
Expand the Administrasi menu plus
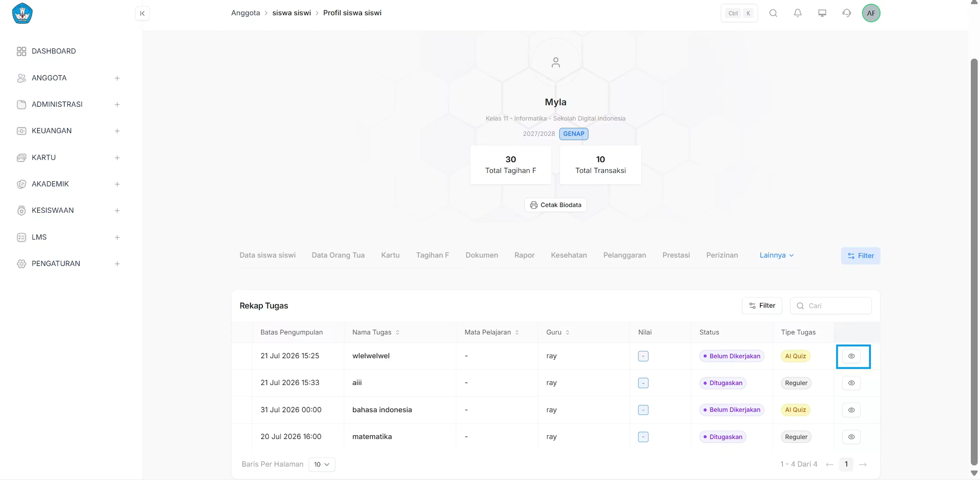(117, 105)
